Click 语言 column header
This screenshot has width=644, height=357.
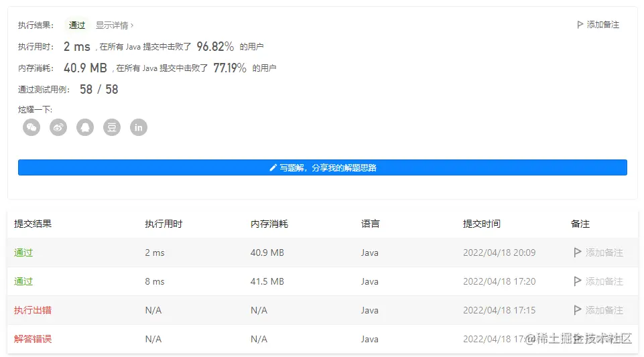pos(371,224)
